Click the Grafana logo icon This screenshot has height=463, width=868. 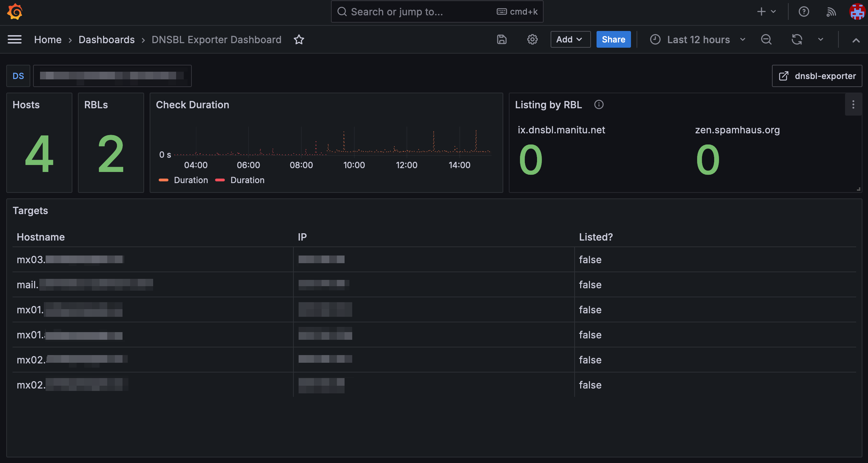click(x=15, y=12)
